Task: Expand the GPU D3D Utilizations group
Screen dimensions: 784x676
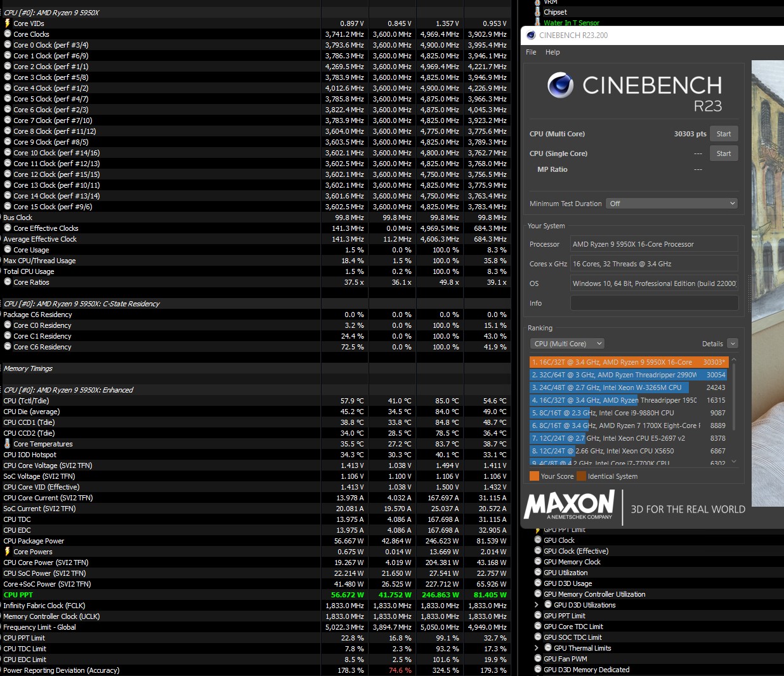Action: (537, 605)
